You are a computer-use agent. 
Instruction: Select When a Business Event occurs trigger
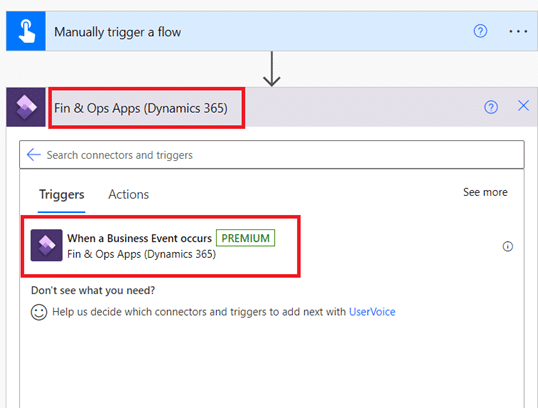[x=161, y=246]
